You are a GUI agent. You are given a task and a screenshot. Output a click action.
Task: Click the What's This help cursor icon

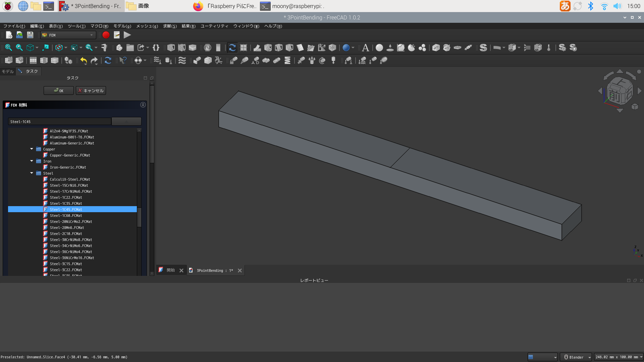pyautogui.click(x=123, y=60)
